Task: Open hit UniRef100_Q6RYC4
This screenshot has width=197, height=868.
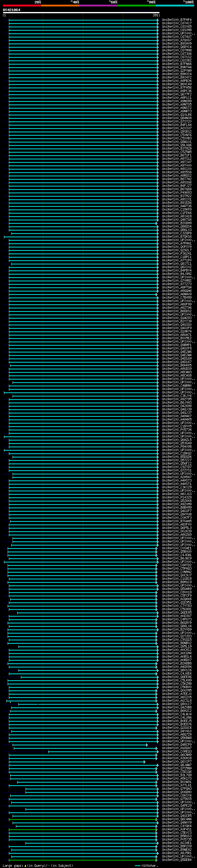Action: click(x=176, y=47)
